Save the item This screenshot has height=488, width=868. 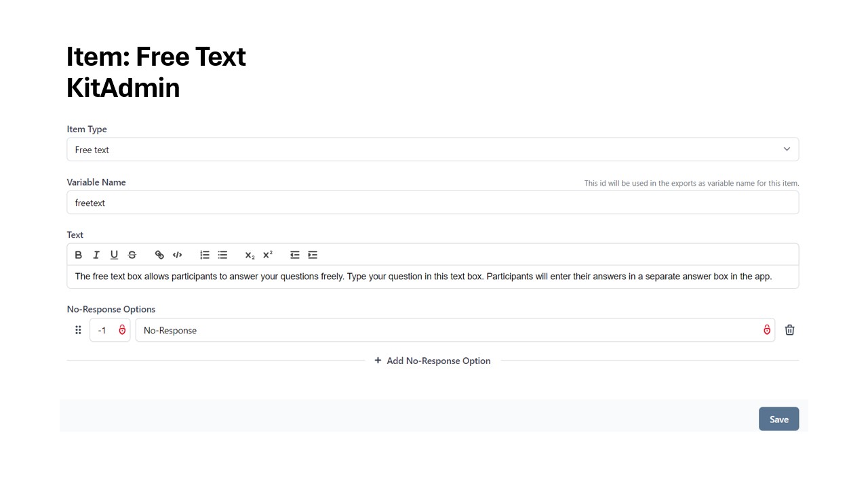(x=778, y=419)
